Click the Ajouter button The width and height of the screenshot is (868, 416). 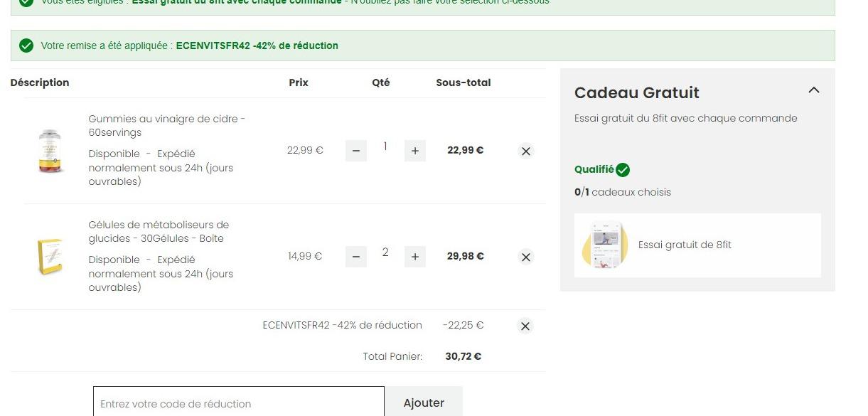(424, 402)
